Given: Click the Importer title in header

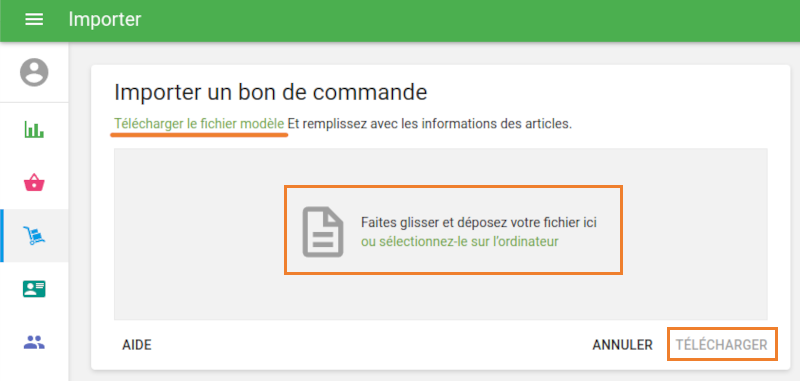Looking at the screenshot, I should [105, 20].
